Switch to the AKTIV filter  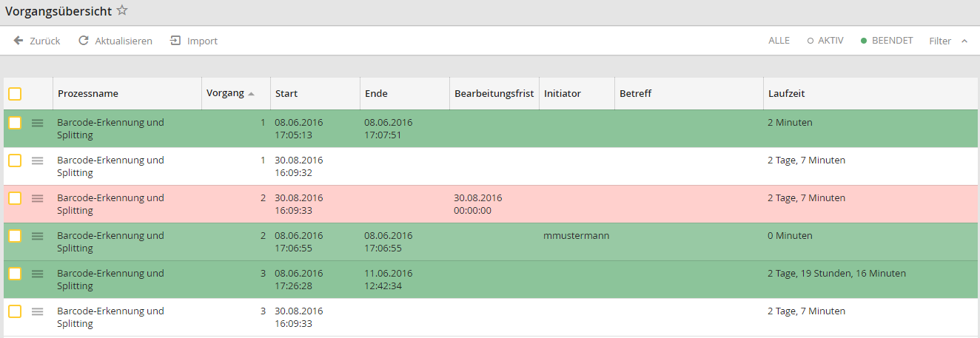825,41
